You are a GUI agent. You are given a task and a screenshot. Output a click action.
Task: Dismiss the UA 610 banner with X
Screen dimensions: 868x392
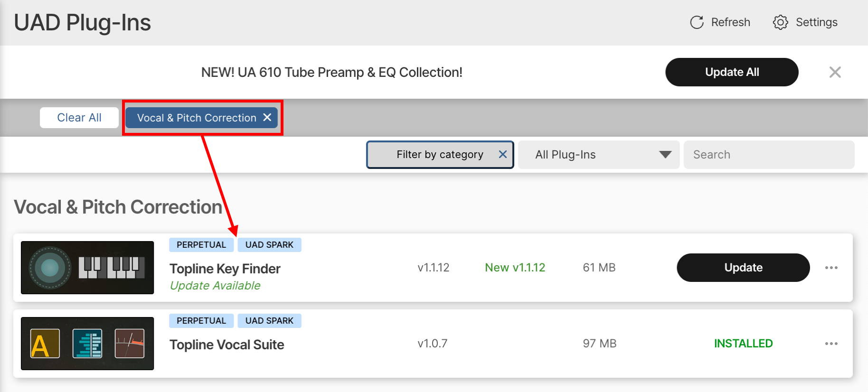[835, 72]
